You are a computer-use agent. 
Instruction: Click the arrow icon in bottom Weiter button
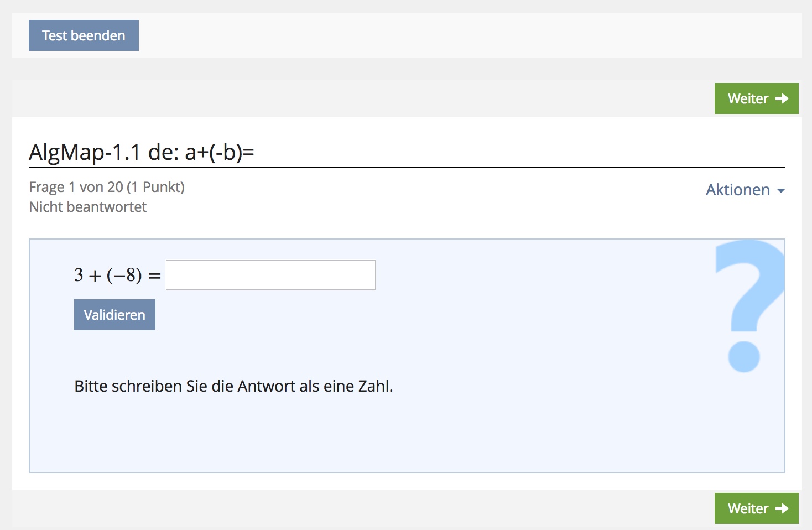tap(782, 508)
